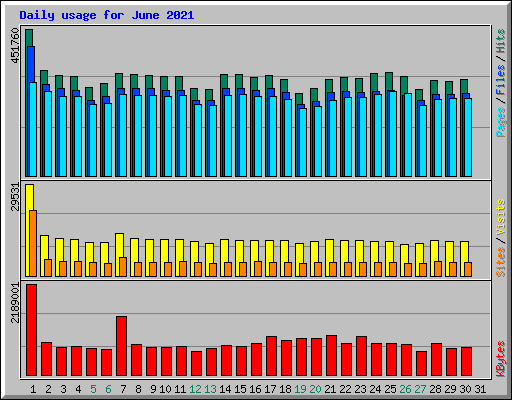The width and height of the screenshot is (512, 400).
Task: Click the green hits bar for day 1
Action: pyautogui.click(x=29, y=38)
